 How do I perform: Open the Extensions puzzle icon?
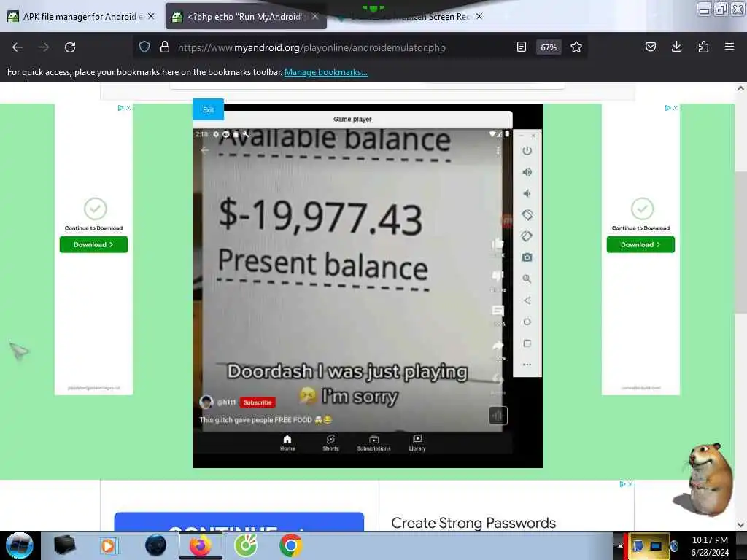pyautogui.click(x=703, y=47)
